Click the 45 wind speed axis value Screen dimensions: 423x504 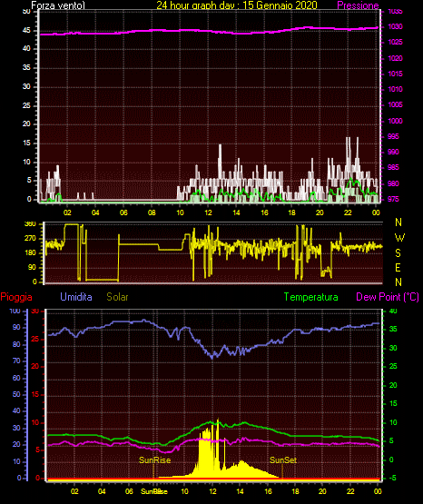[26, 30]
